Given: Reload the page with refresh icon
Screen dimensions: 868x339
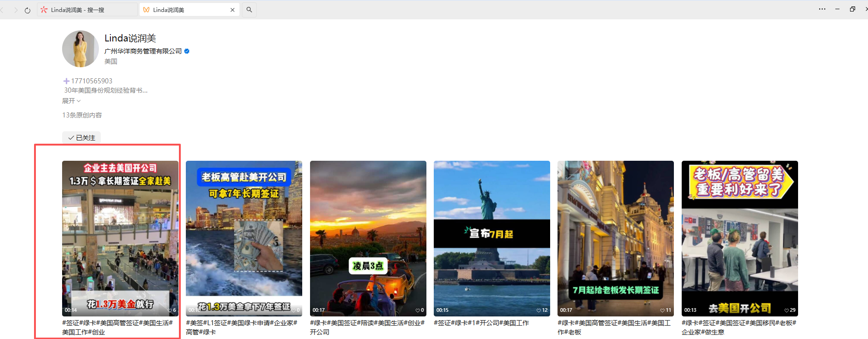Looking at the screenshot, I should [x=28, y=10].
